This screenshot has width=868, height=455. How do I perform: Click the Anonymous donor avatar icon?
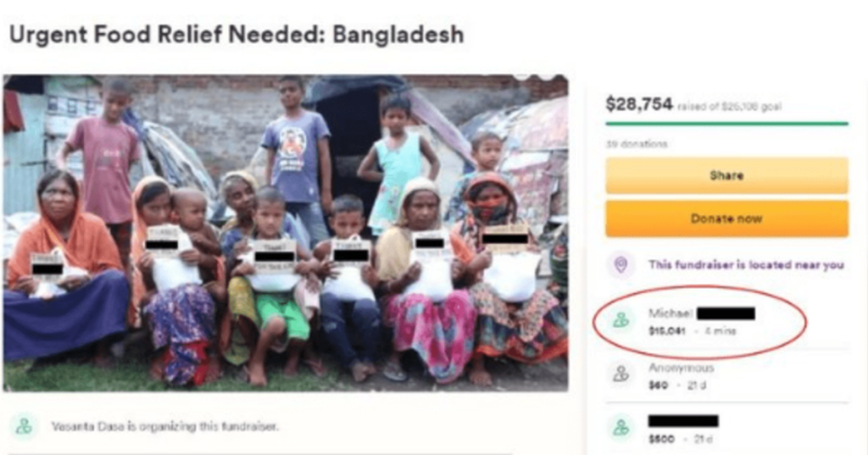(x=622, y=374)
